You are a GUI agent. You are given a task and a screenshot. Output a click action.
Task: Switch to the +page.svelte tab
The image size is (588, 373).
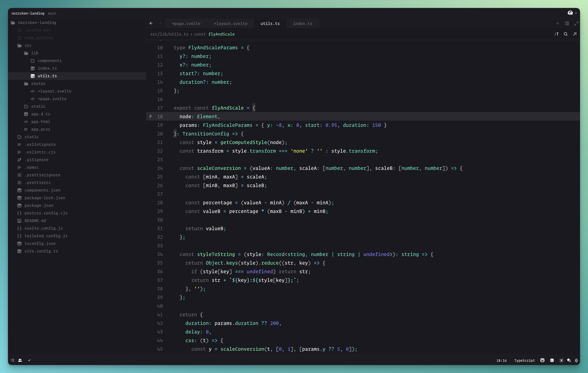pyautogui.click(x=186, y=23)
